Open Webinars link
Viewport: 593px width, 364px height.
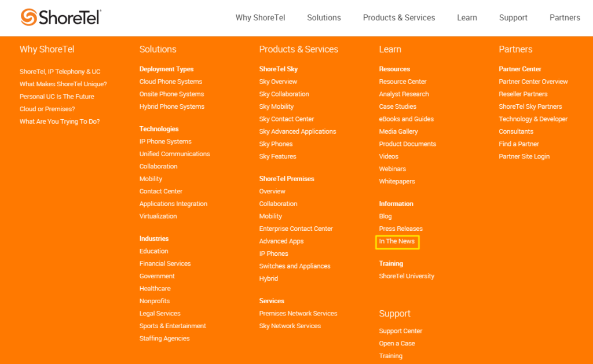click(393, 169)
